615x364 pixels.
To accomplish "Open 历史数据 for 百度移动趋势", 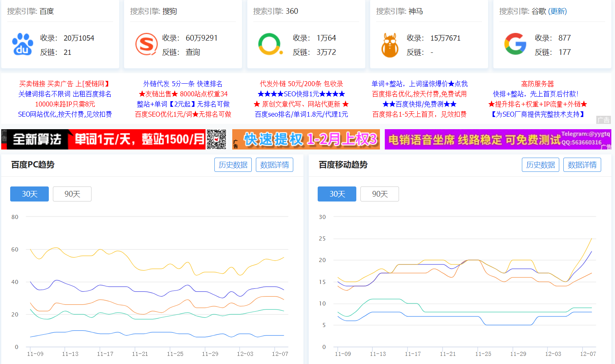I will click(x=541, y=165).
